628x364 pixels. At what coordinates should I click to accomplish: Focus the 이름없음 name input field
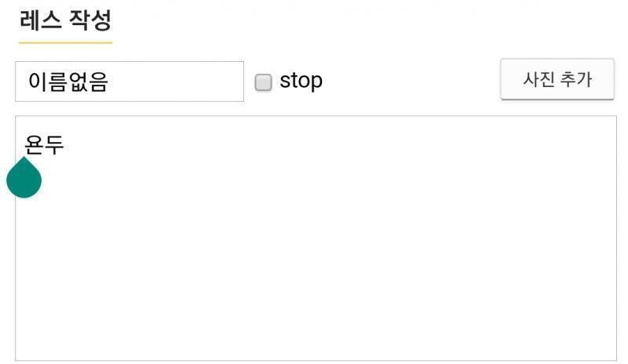coord(130,82)
